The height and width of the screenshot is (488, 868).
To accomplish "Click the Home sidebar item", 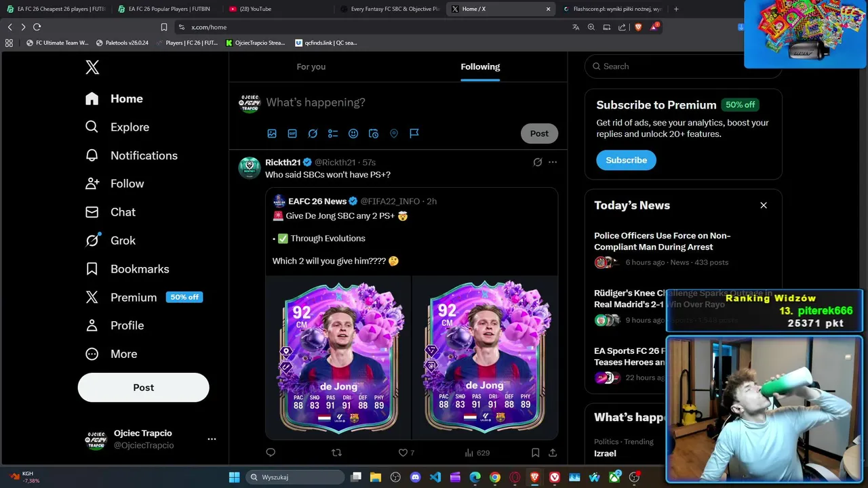I will [114, 99].
